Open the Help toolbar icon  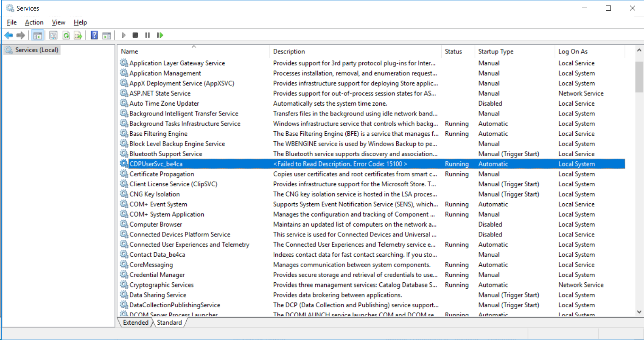94,35
